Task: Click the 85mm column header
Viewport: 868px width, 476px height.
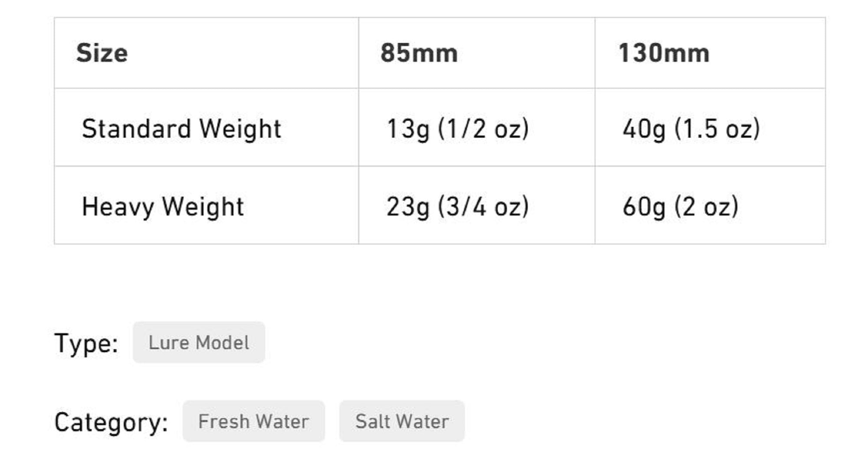Action: (x=419, y=53)
